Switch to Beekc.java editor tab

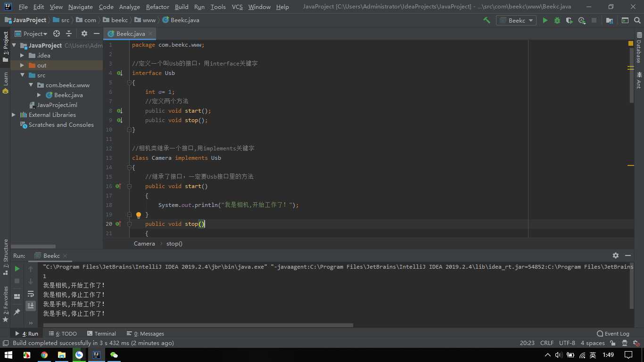coord(131,34)
